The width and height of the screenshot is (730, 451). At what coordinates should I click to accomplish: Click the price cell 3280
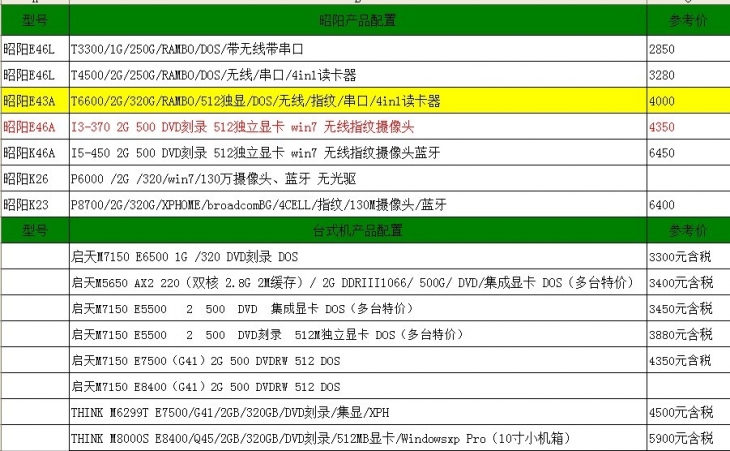pyautogui.click(x=688, y=75)
